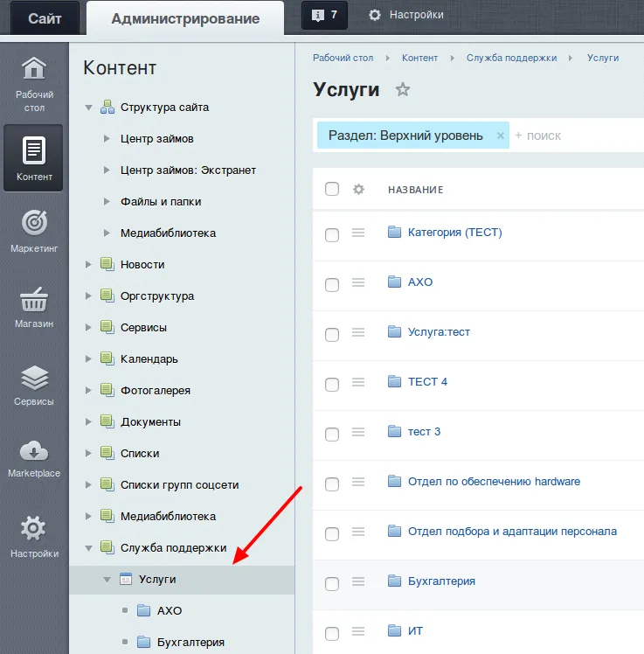Screen dimensions: 644x654
Task: Open the table column settings gear
Action: tap(358, 189)
